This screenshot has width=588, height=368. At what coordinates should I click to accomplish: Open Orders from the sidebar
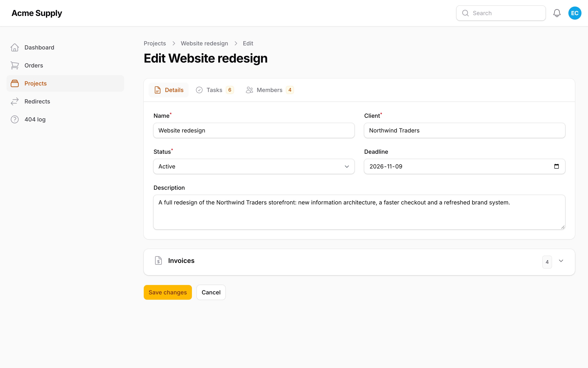[65, 65]
